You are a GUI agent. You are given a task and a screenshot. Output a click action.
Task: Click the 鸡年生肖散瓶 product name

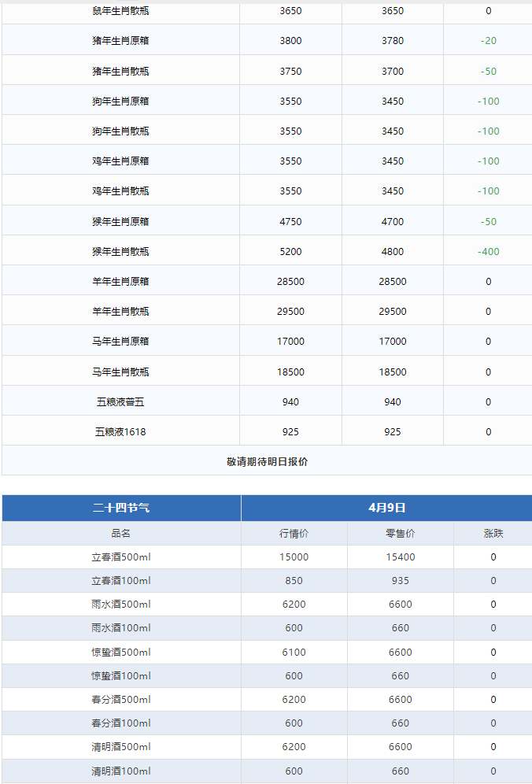pyautogui.click(x=120, y=191)
